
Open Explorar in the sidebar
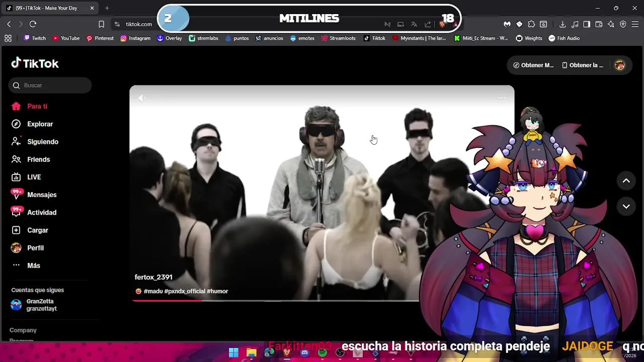click(32, 124)
